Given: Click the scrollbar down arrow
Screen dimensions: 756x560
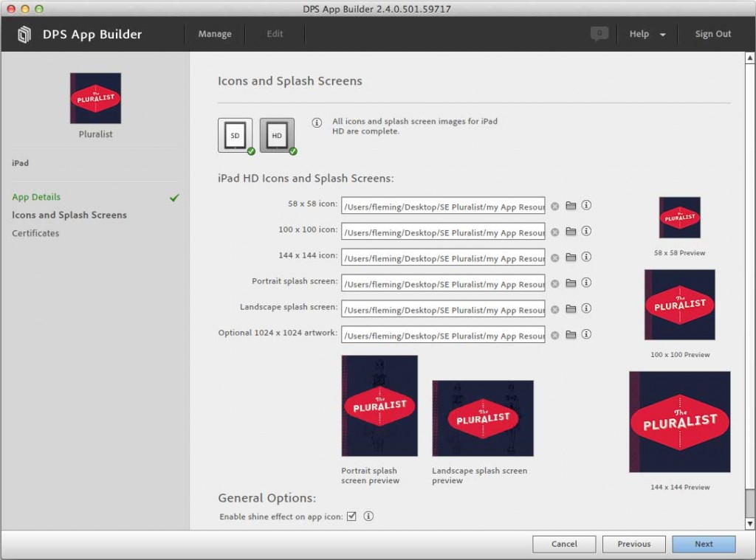Looking at the screenshot, I should point(750,524).
